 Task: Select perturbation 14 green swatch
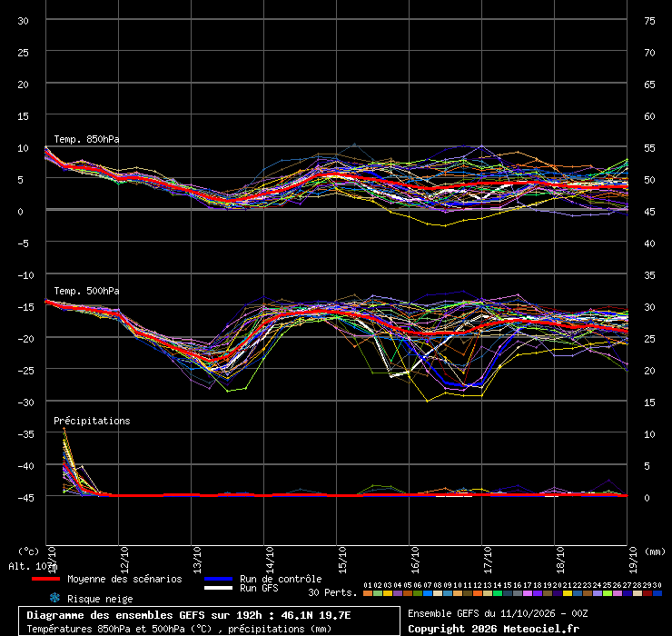point(498,593)
